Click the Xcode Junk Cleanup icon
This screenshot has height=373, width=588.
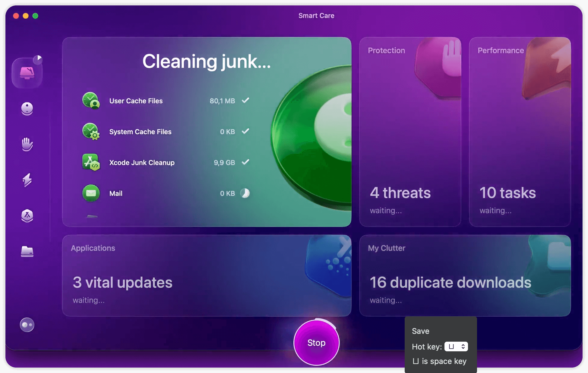tap(91, 162)
